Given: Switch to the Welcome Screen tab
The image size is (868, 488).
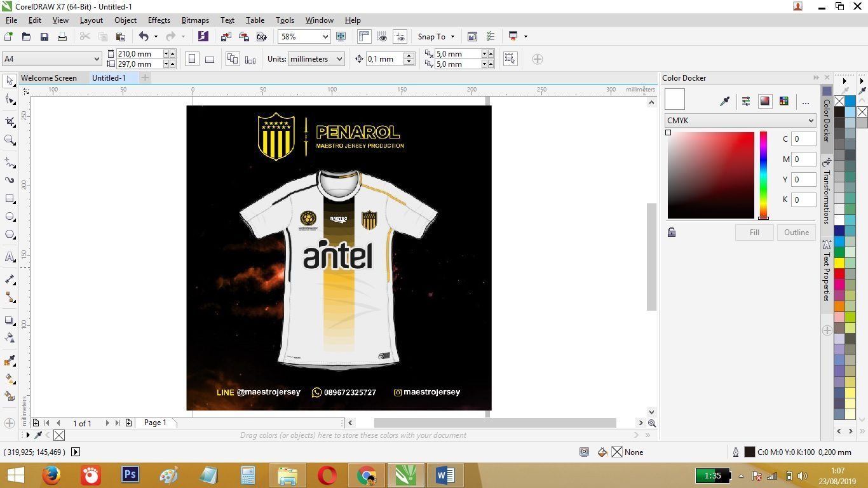Looking at the screenshot, I should coord(48,78).
